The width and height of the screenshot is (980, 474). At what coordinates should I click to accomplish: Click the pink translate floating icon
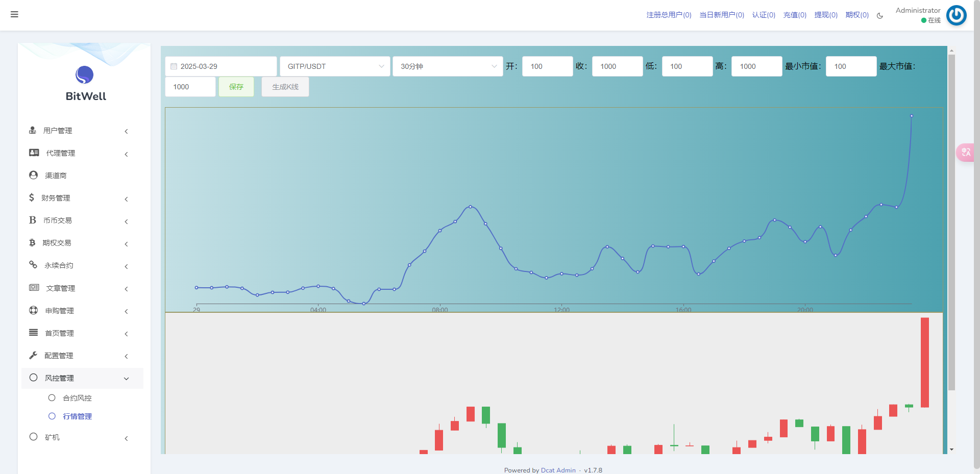click(965, 152)
